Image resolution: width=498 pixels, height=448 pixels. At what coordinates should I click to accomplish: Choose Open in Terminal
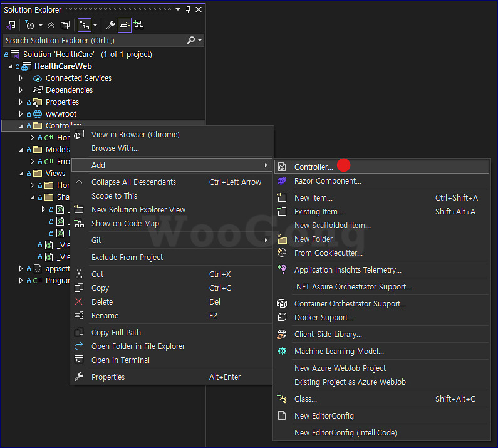click(172, 360)
